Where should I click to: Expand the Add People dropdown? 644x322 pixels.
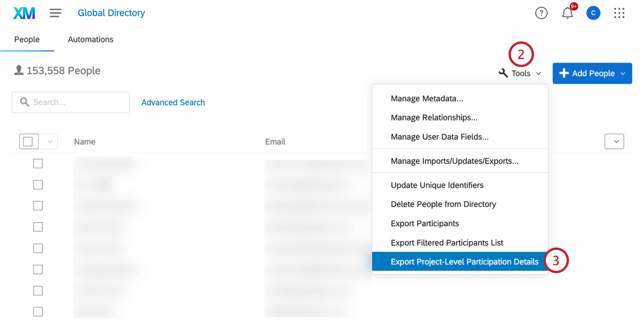[x=623, y=73]
